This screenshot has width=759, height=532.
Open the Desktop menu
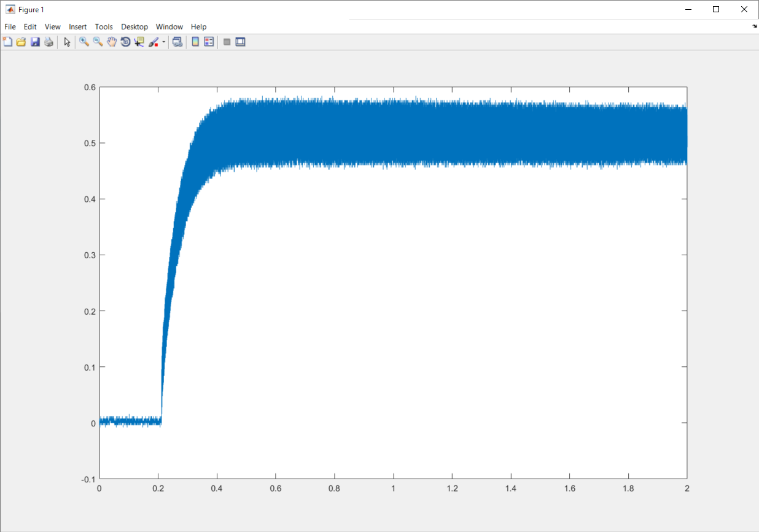[134, 26]
